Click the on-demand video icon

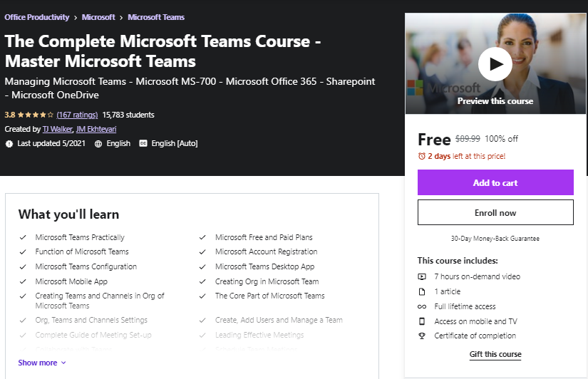tap(422, 276)
